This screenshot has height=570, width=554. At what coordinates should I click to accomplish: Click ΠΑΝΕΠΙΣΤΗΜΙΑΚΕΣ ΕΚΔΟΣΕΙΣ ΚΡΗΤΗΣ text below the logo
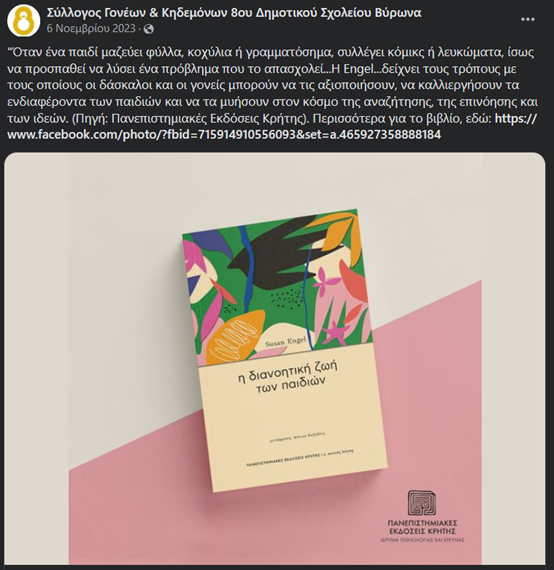[x=422, y=527]
